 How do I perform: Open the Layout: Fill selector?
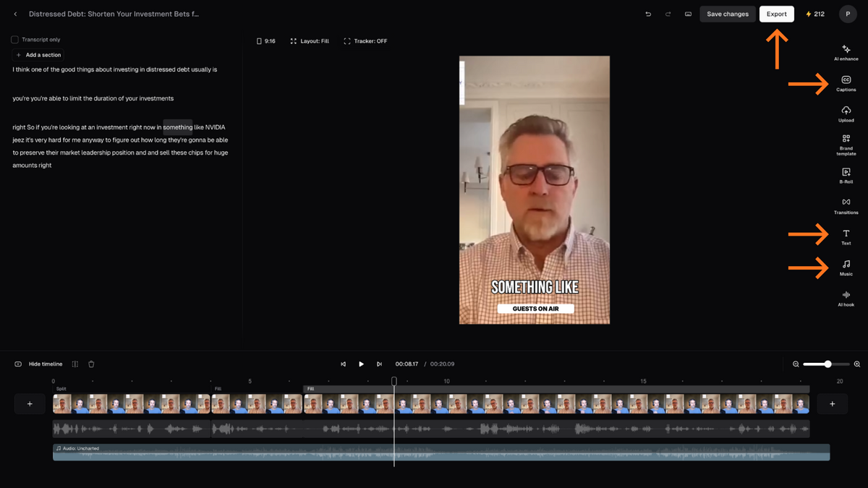pyautogui.click(x=310, y=41)
